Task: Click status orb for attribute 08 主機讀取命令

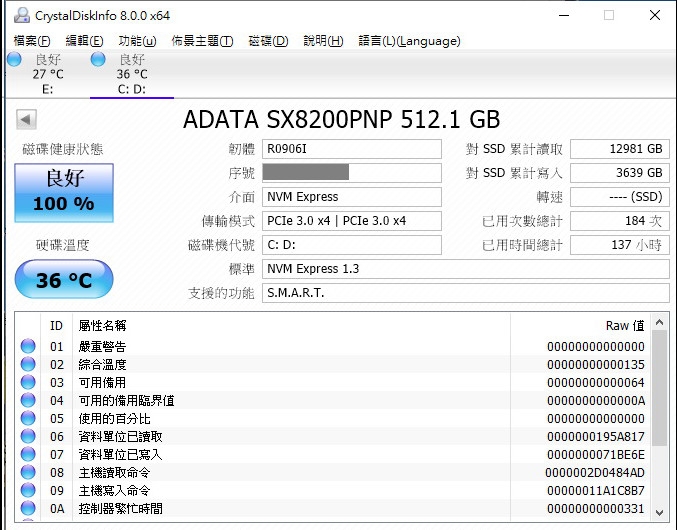Action: pos(28,472)
